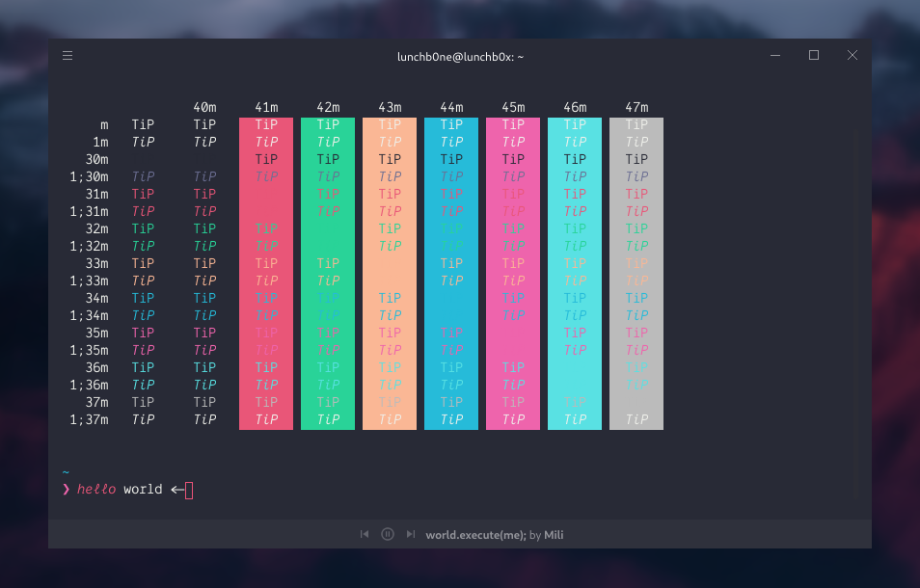Image resolution: width=920 pixels, height=588 pixels.
Task: Open the hamburger menu in terminal titlebar
Action: (x=68, y=56)
